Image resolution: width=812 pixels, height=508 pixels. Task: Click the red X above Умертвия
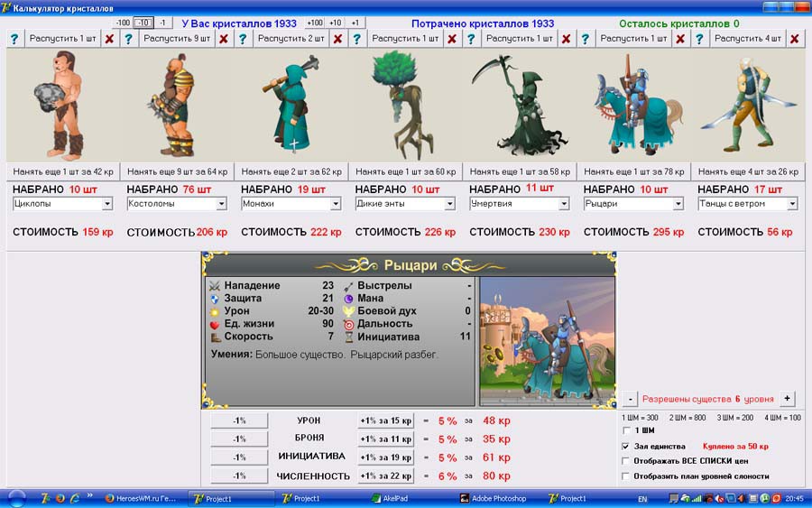[x=566, y=39]
